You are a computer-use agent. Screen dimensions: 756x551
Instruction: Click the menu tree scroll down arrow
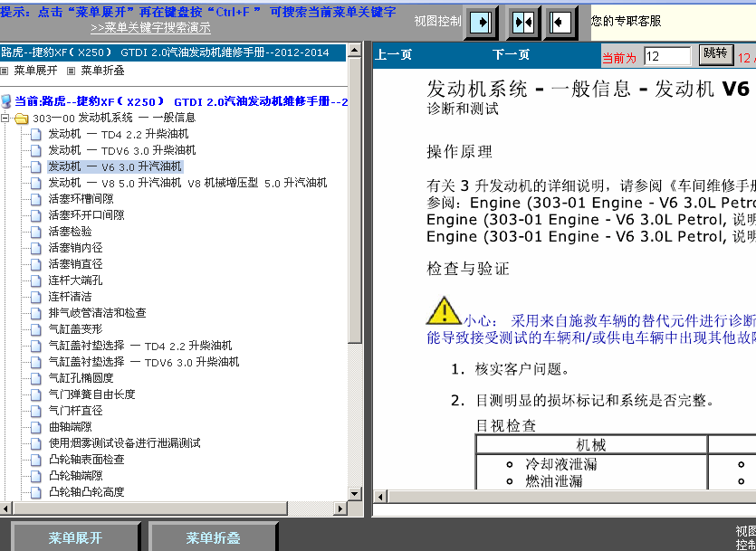pyautogui.click(x=354, y=494)
